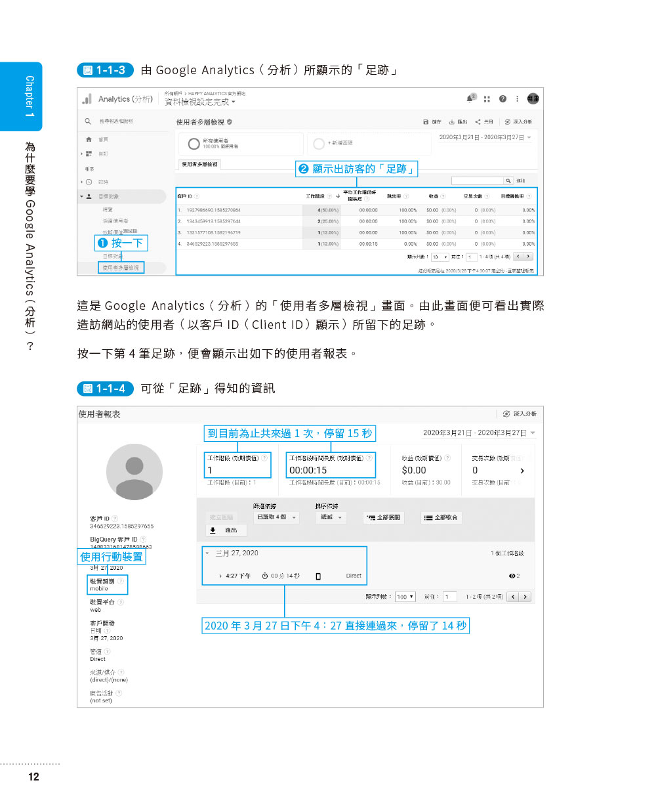656x812 pixels.
Task: Click the 全部展開 button
Action: pyautogui.click(x=384, y=517)
